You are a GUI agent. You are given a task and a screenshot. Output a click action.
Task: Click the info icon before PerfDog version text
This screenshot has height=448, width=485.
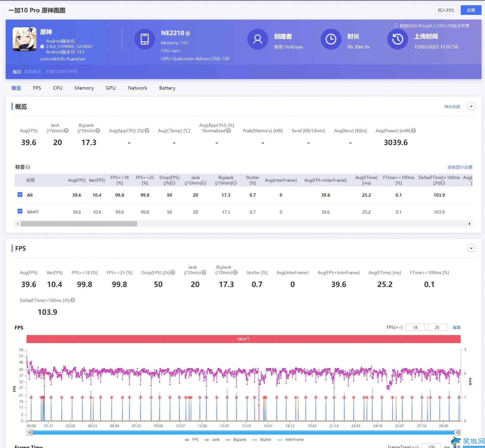click(x=396, y=25)
